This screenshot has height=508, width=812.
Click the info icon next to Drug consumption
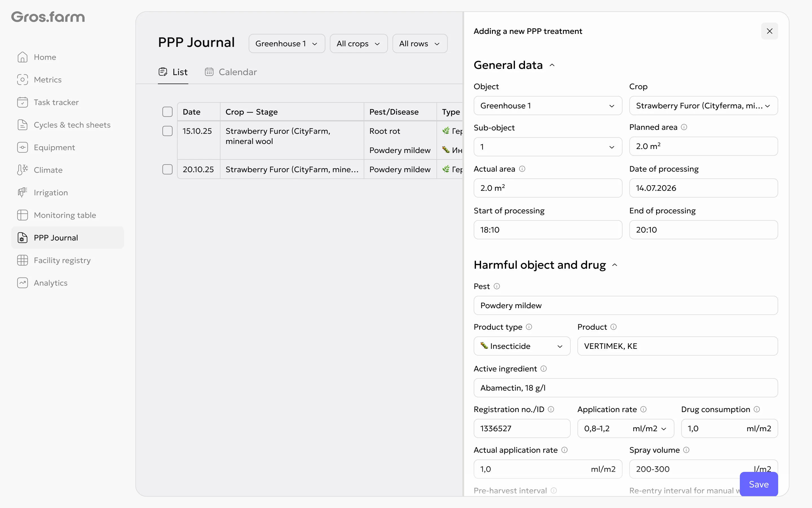tap(757, 409)
